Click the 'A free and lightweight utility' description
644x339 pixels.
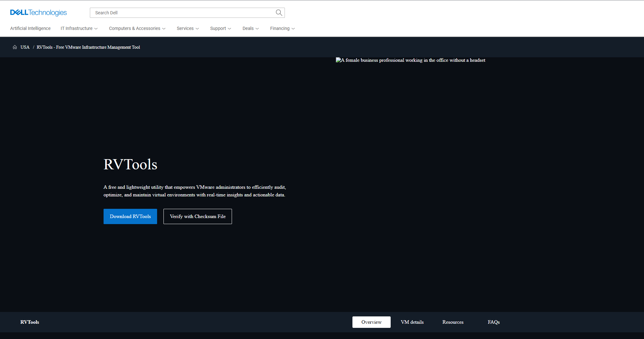(x=195, y=191)
